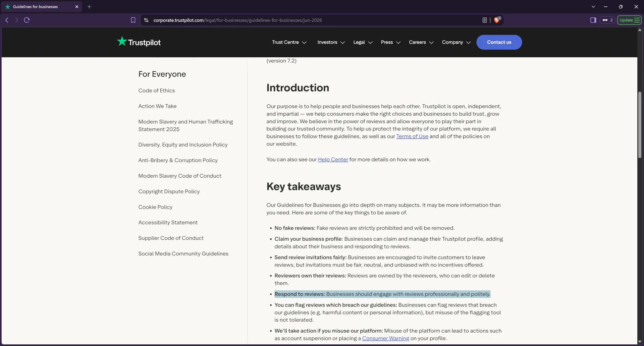Open Supplier Code of Conduct link
644x346 pixels.
pos(171,238)
